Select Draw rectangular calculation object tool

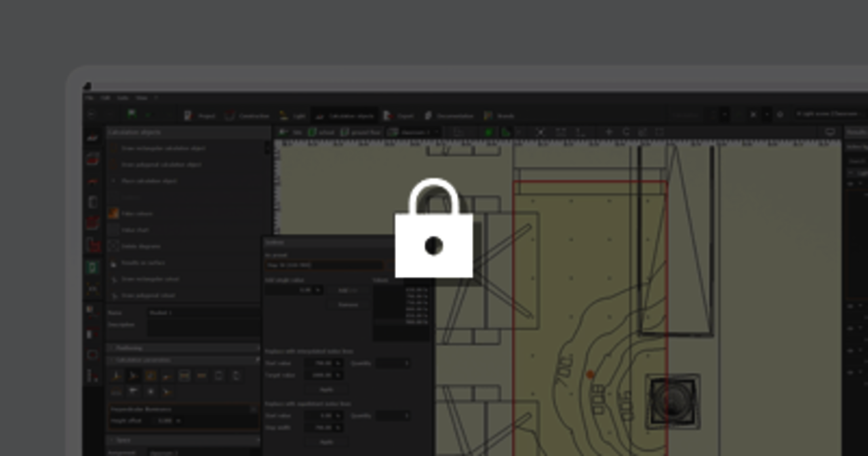[163, 148]
